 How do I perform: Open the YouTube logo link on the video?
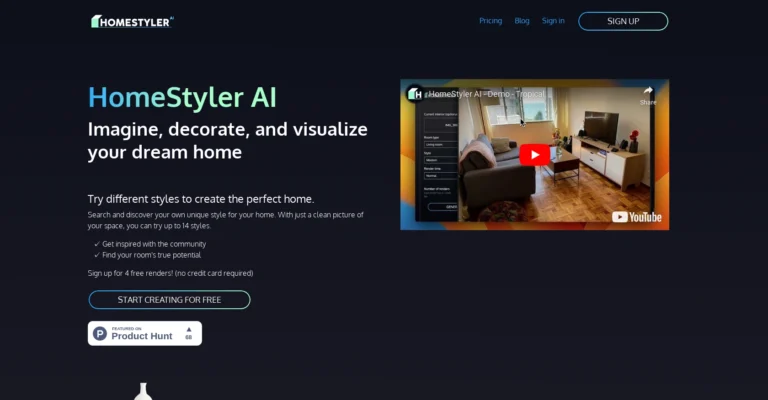click(x=636, y=216)
